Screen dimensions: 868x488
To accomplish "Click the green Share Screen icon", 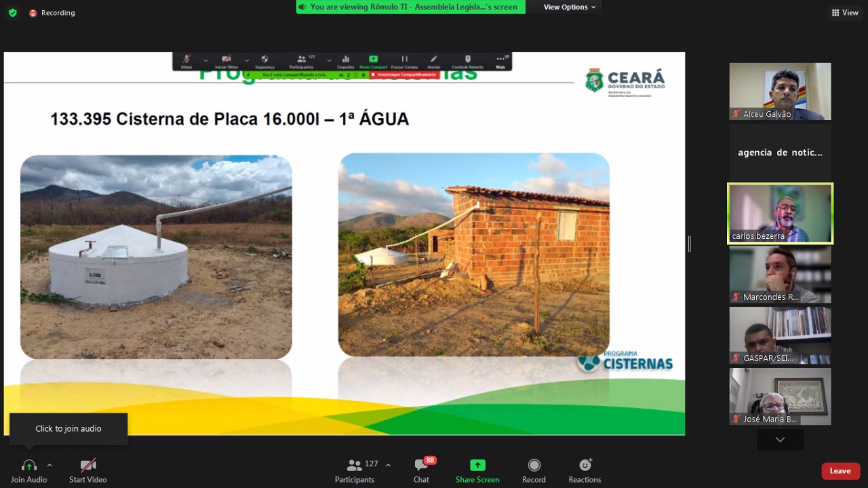I will click(x=477, y=466).
